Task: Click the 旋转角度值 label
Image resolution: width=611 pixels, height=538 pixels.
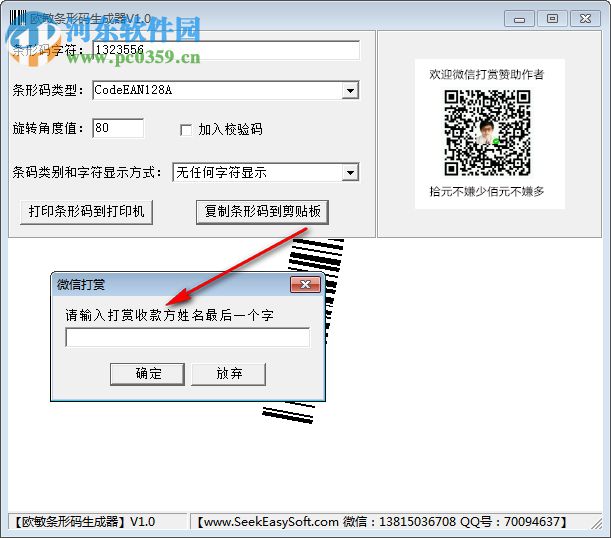Action: [x=48, y=128]
